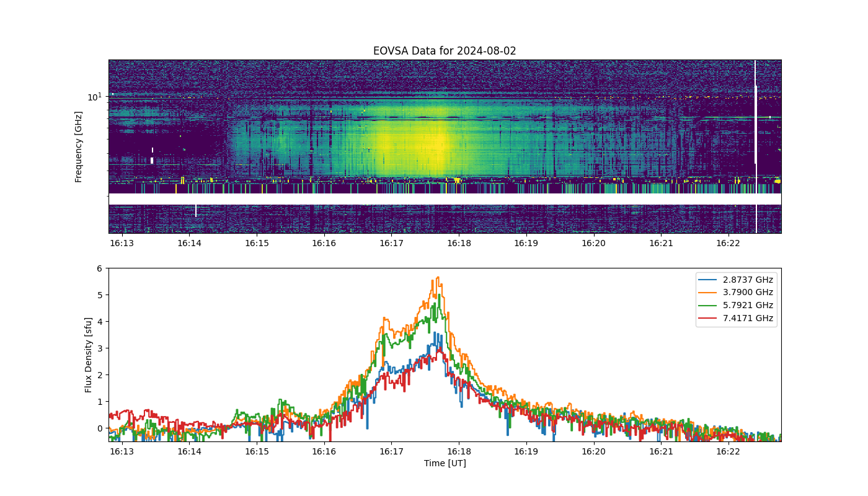The width and height of the screenshot is (868, 496).
Task: Click the 'Frequency [GHz]' axis label
Action: [x=79, y=147]
